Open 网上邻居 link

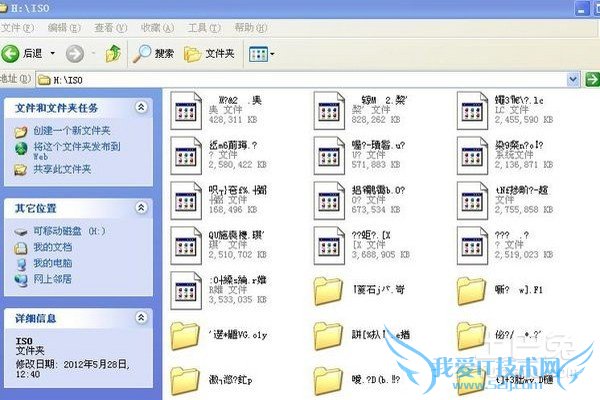point(52,279)
